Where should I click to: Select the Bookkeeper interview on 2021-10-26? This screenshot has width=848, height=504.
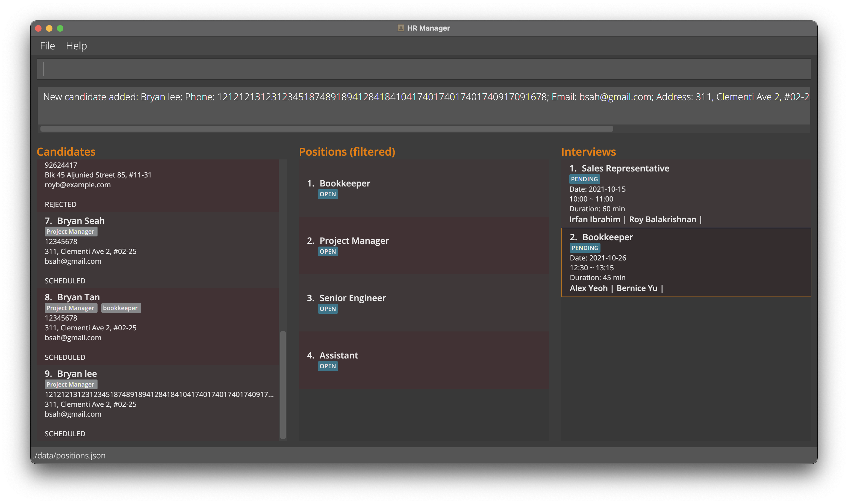coord(686,262)
